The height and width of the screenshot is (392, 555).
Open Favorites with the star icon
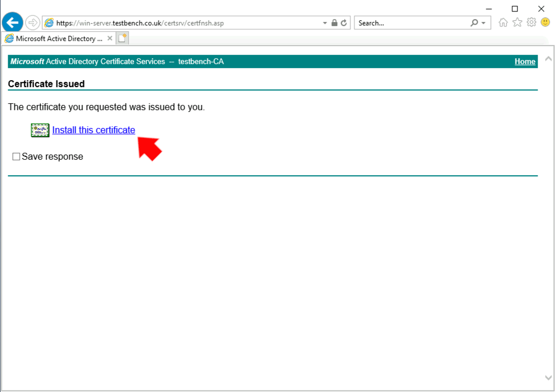tap(517, 22)
